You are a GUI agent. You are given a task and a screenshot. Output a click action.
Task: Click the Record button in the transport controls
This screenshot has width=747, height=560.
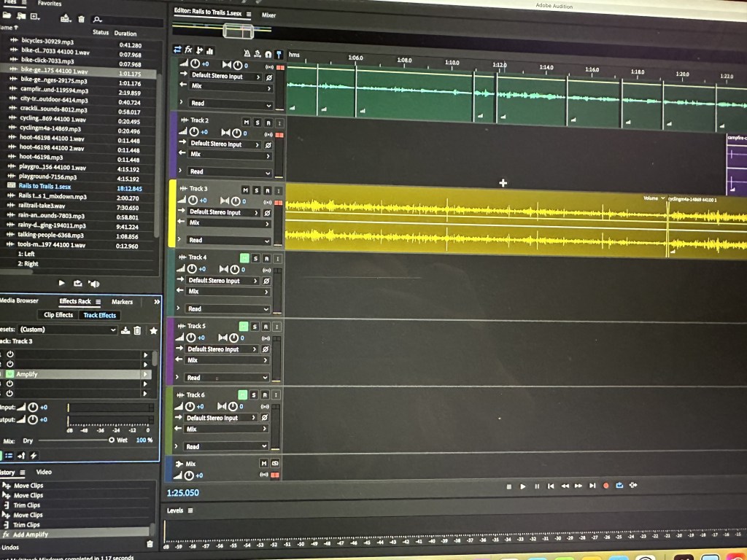605,486
